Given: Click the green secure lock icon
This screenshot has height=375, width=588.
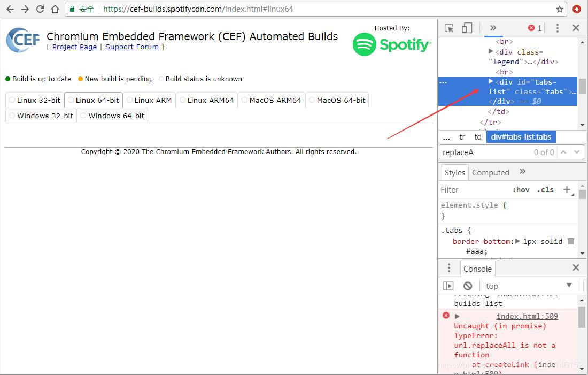Looking at the screenshot, I should coord(72,9).
